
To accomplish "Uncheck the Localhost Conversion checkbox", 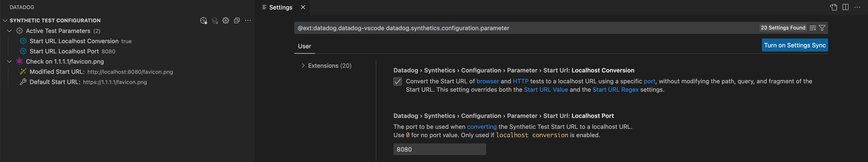I will tap(398, 82).
